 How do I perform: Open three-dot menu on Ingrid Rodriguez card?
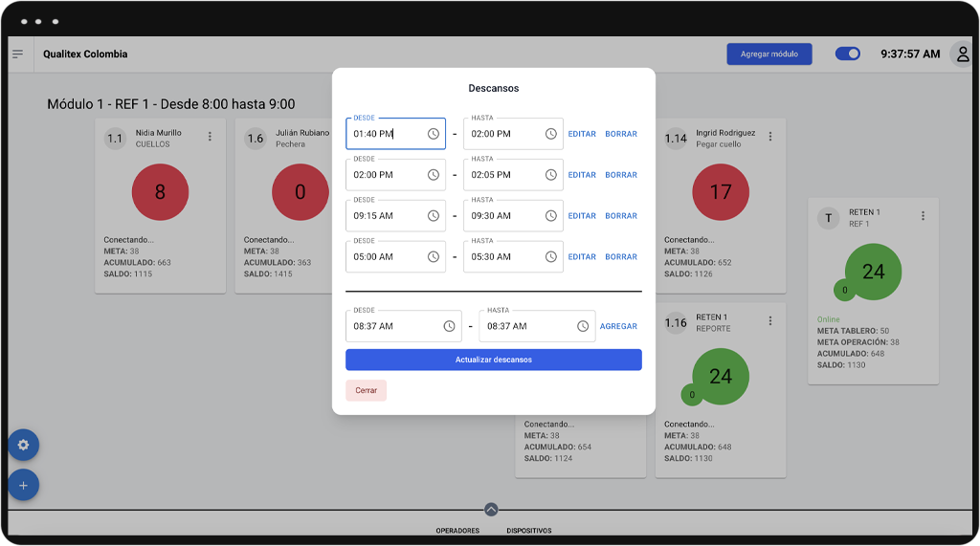[770, 138]
